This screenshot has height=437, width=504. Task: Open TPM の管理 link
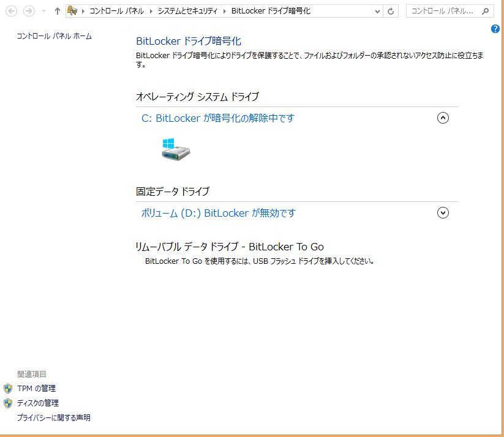click(x=36, y=389)
